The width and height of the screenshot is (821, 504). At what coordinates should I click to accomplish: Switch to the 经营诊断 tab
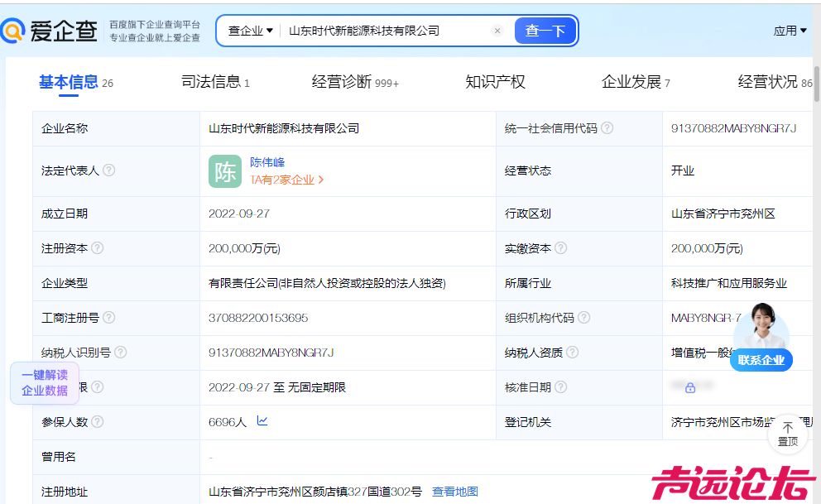(x=355, y=82)
